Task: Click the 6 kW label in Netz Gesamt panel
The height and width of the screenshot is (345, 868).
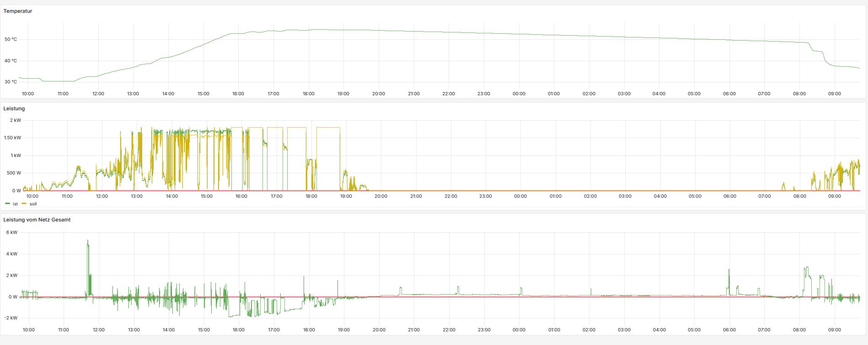Action: click(x=12, y=232)
